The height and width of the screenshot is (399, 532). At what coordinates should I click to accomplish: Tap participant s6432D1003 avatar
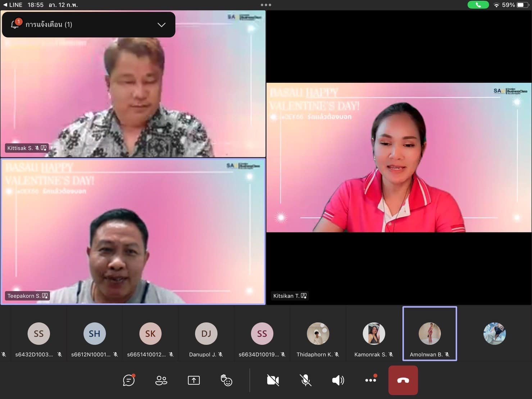point(38,334)
